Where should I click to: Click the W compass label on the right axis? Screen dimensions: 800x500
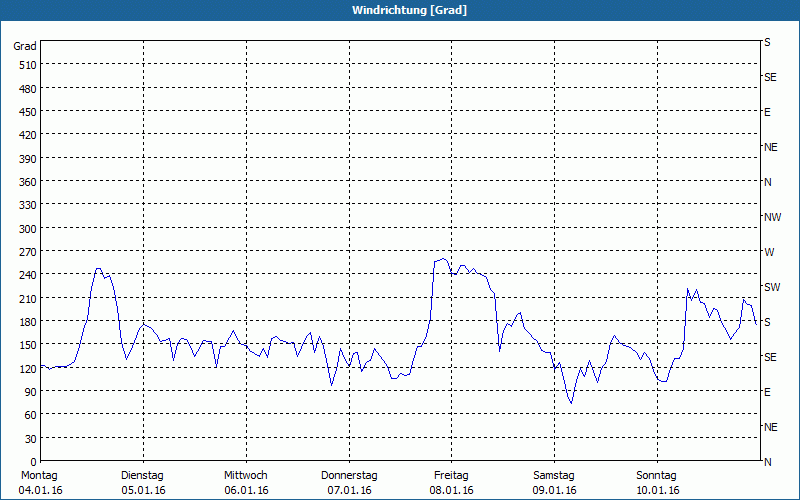click(x=769, y=252)
